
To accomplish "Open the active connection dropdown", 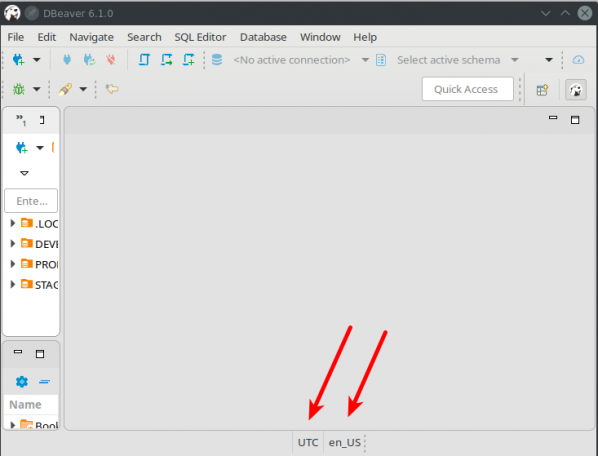I will [x=365, y=60].
